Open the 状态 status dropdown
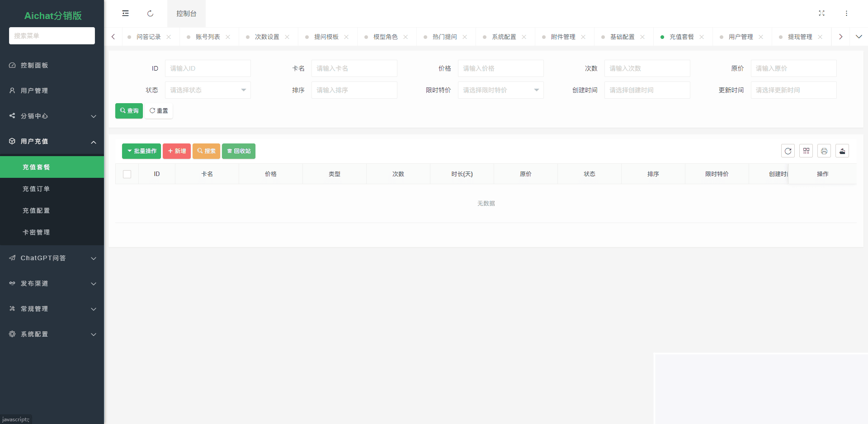 click(x=208, y=90)
